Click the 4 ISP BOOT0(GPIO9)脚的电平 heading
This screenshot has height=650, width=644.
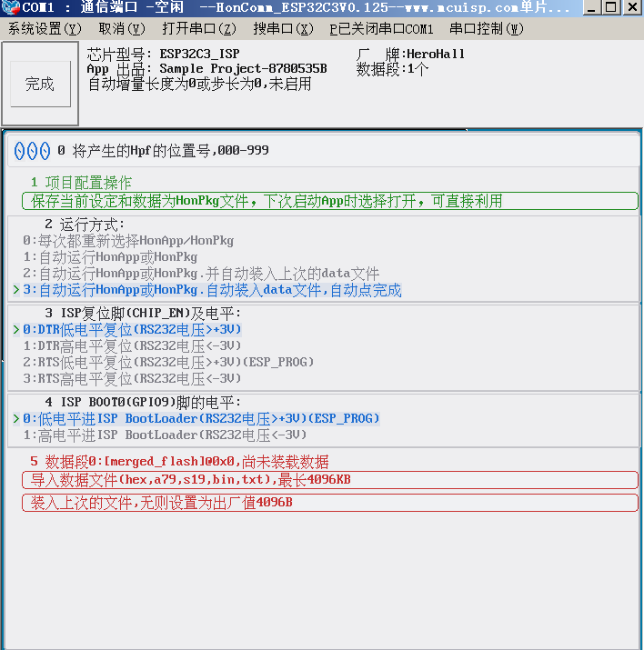coord(143,402)
